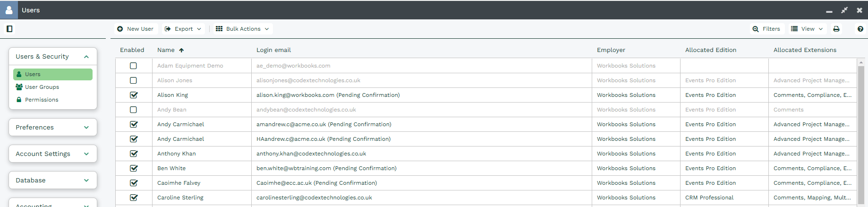Click the Users window person icon
Screen dimensions: 868x207
click(x=9, y=10)
